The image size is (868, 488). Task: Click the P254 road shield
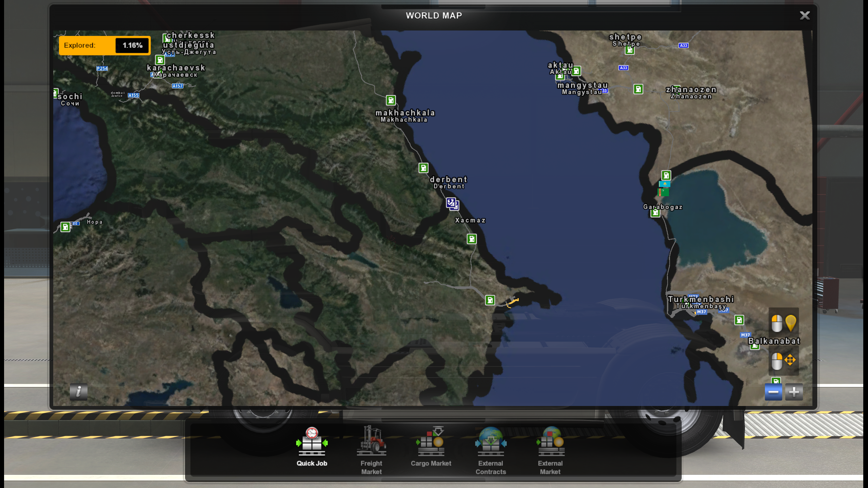coord(102,68)
